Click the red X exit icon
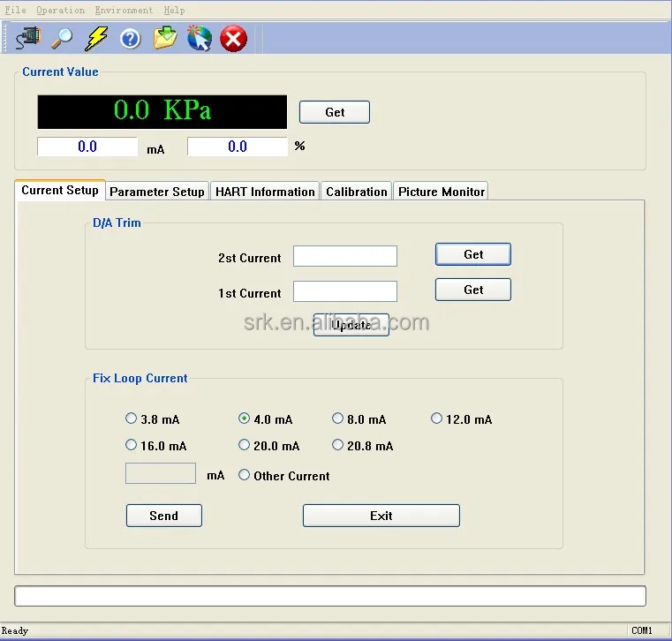This screenshot has height=641, width=672. point(234,39)
